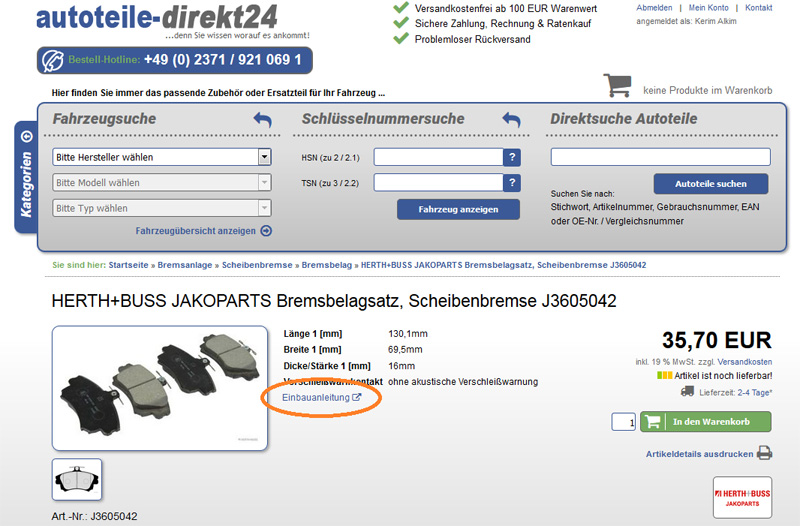
Task: Open Bremsbelag breadcrumb link
Action: coord(327,265)
